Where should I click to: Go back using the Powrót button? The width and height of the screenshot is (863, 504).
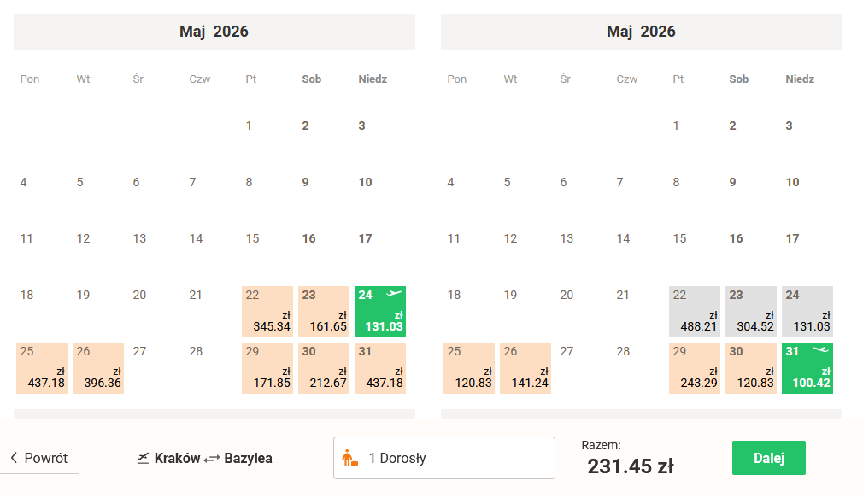[40, 458]
